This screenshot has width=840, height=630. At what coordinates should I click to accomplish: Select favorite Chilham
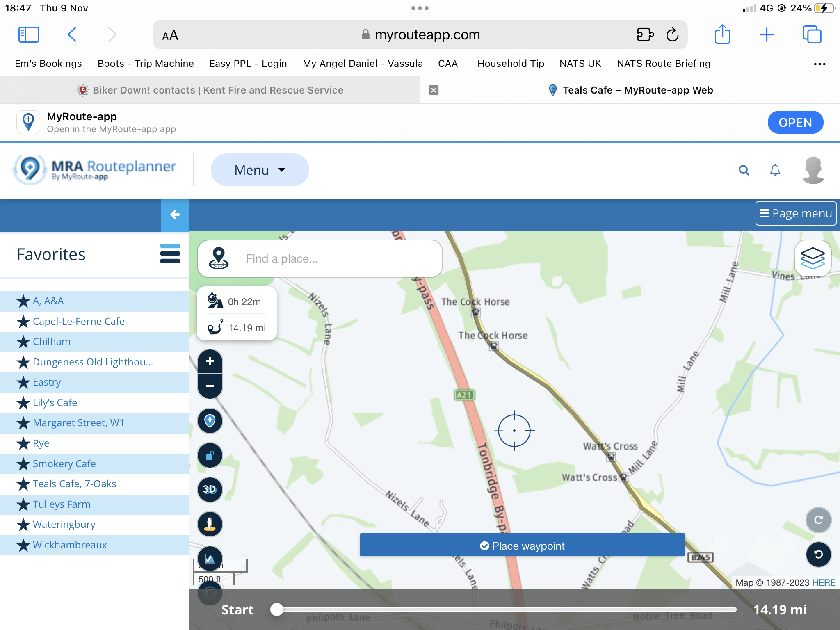94,342
